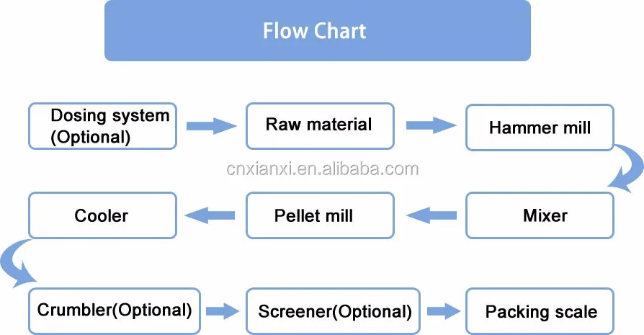This screenshot has height=335, width=644.
Task: Select the Dosing system box
Action: (102, 126)
